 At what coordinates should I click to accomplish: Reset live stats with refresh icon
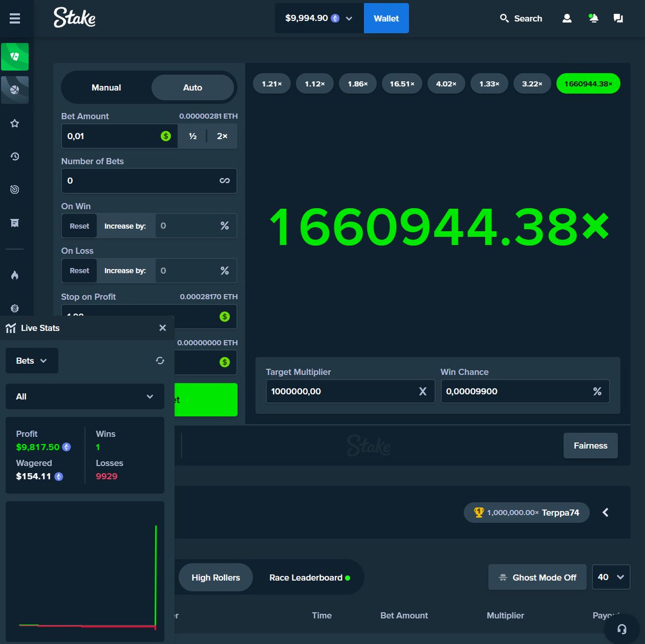(x=160, y=360)
